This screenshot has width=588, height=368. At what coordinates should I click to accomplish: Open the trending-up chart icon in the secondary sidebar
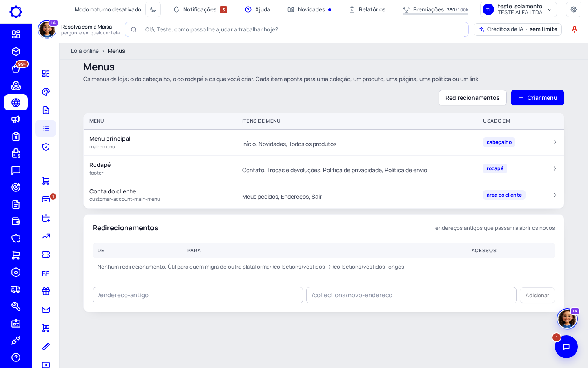tap(46, 236)
